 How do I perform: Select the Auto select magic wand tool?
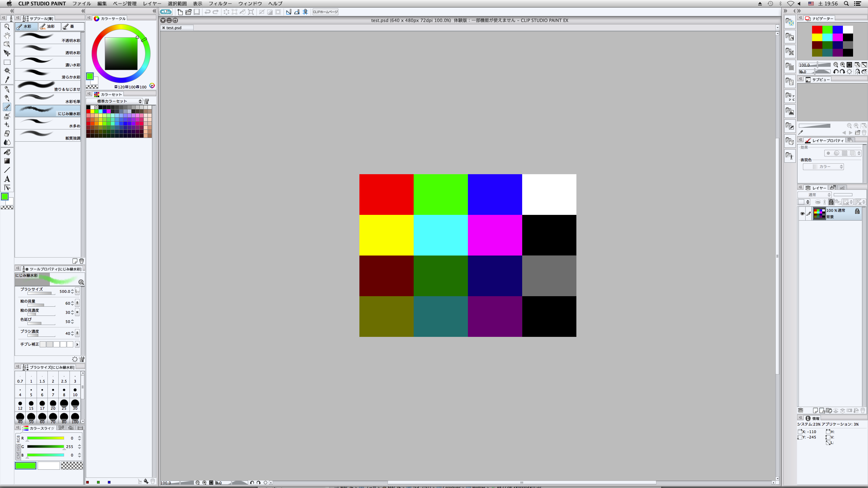point(7,71)
